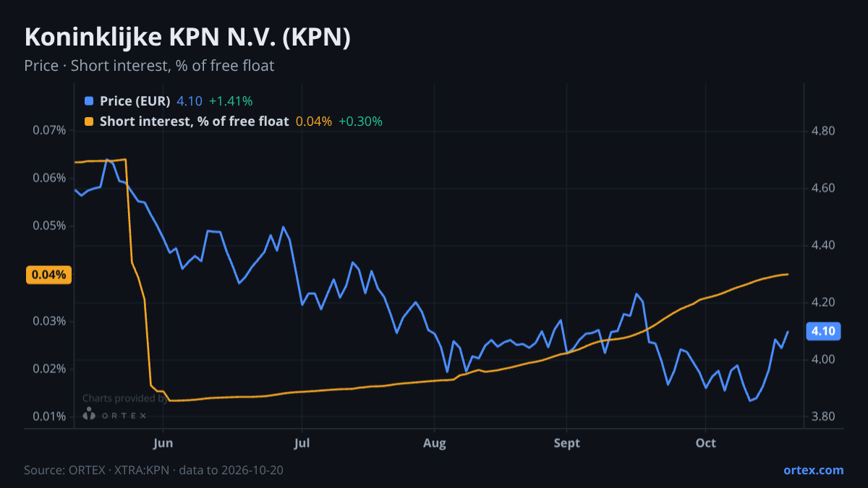Image resolution: width=868 pixels, height=488 pixels.
Task: Click the source line ORTEX · XTRA:KPN footer text
Action: (x=153, y=470)
